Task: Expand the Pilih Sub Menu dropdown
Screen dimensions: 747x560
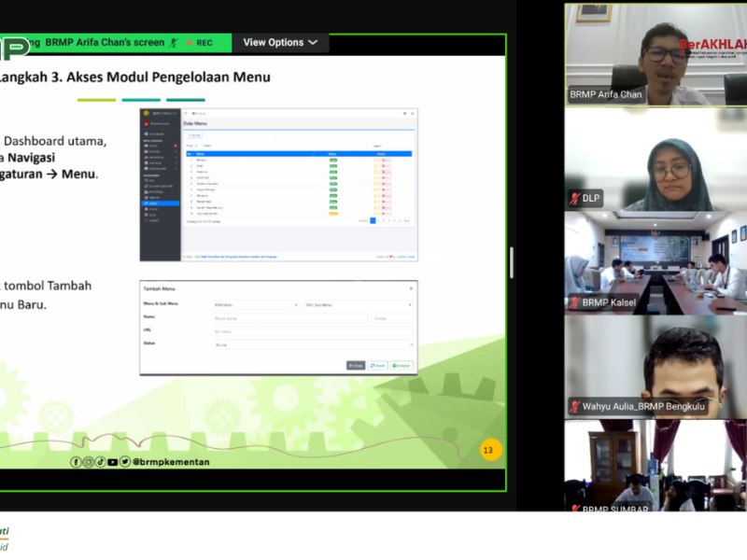Action: pyautogui.click(x=357, y=305)
